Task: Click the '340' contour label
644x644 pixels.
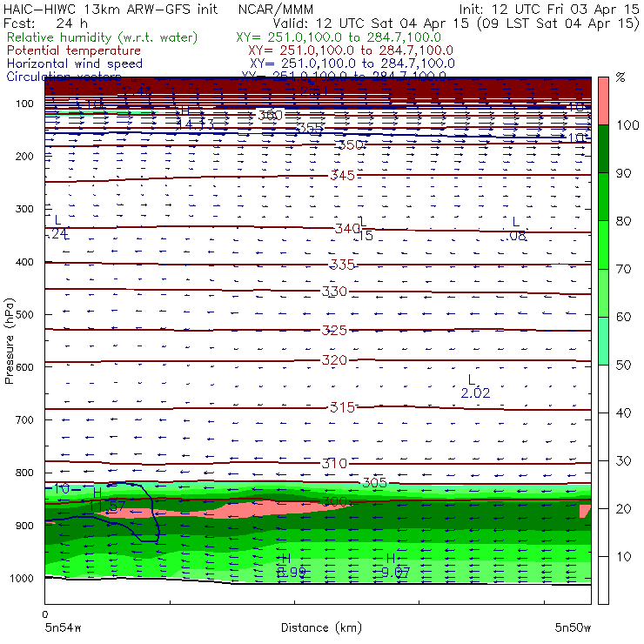Action: point(347,228)
